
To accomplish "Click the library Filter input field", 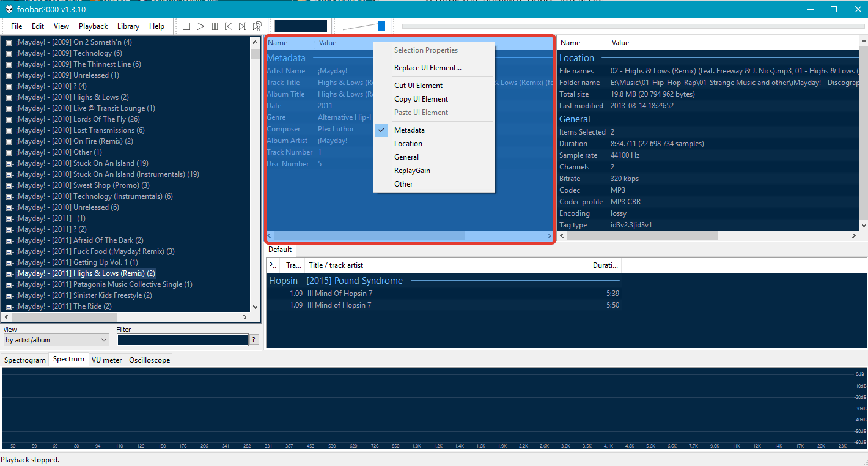I will tap(182, 340).
